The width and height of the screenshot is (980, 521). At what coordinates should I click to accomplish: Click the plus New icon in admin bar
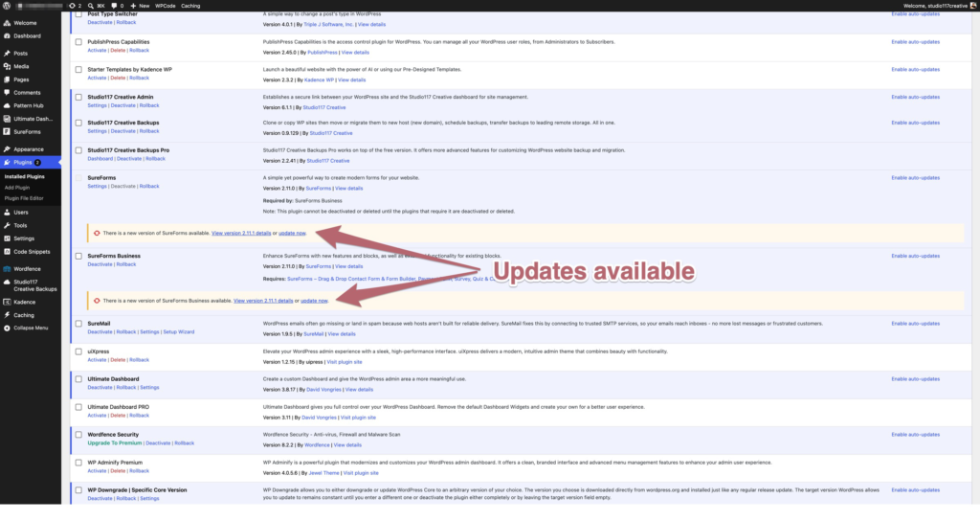coord(132,6)
